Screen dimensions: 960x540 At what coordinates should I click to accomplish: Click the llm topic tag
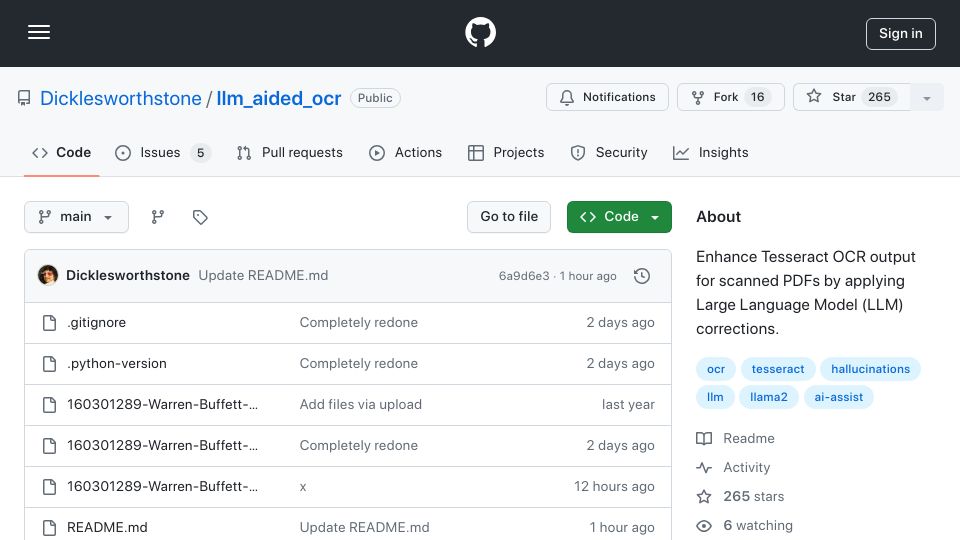pos(715,397)
